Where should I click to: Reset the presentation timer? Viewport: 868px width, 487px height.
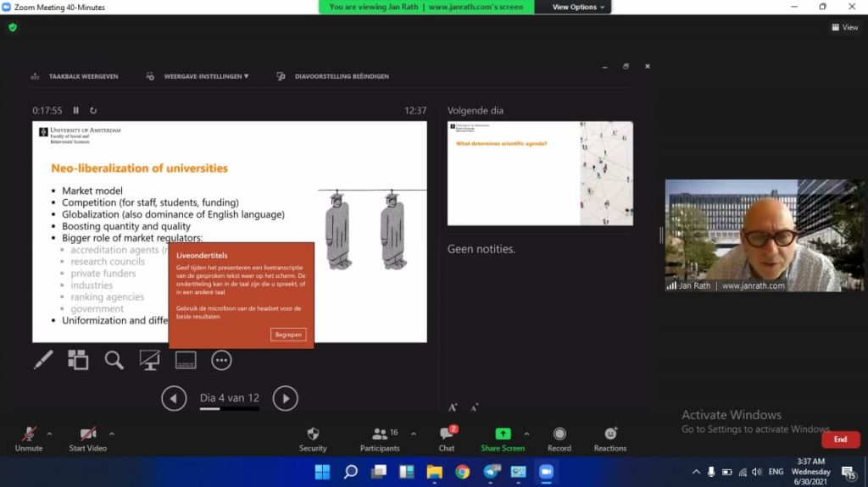[93, 110]
